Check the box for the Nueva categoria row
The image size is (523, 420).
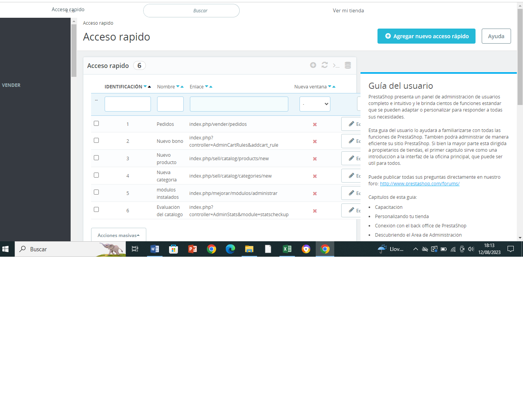(x=96, y=175)
